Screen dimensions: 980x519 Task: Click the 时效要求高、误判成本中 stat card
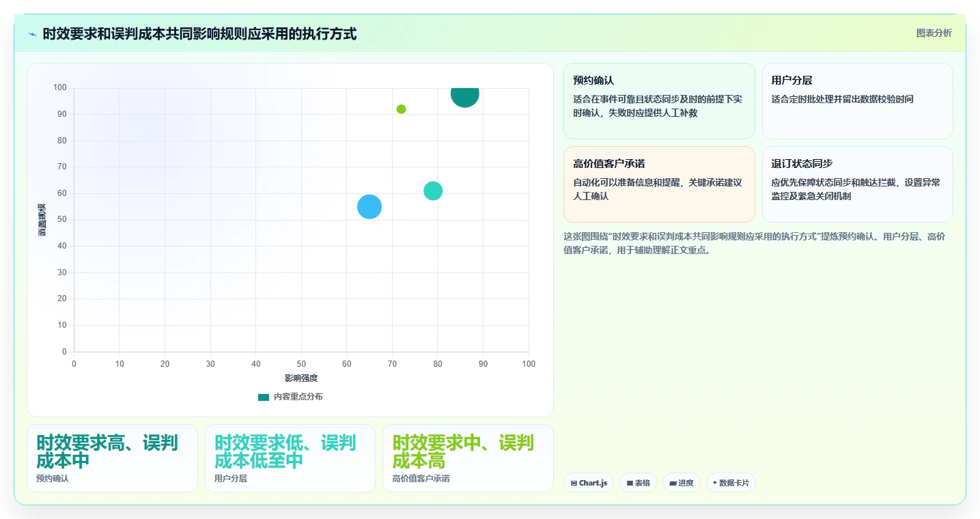point(112,458)
